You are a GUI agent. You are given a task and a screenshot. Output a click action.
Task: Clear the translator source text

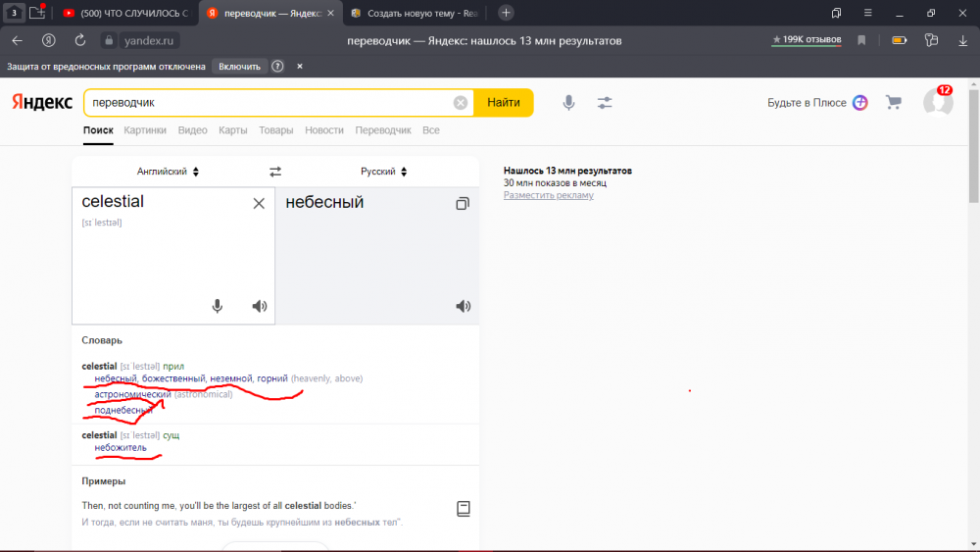tap(259, 203)
